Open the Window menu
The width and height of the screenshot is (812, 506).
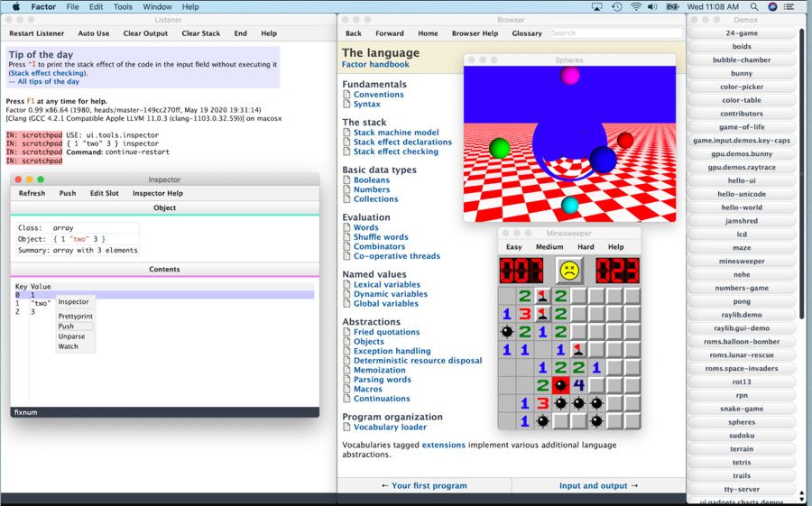coord(157,6)
